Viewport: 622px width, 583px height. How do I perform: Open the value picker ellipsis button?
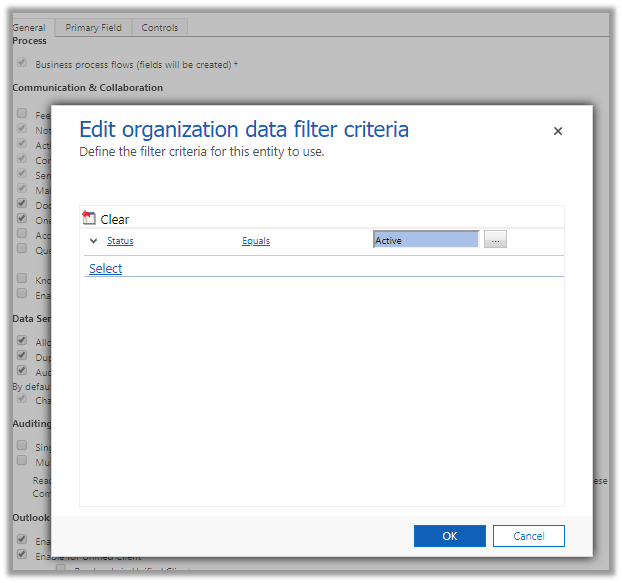(x=496, y=240)
